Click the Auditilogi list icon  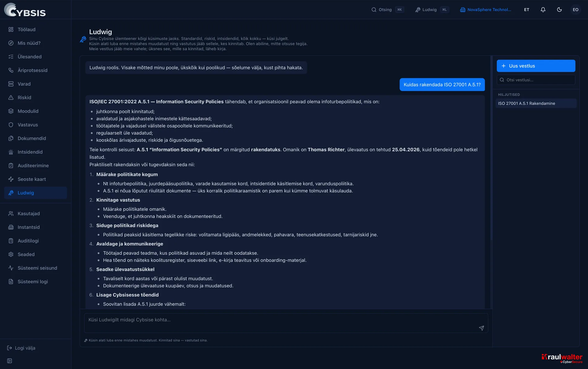coord(11,241)
